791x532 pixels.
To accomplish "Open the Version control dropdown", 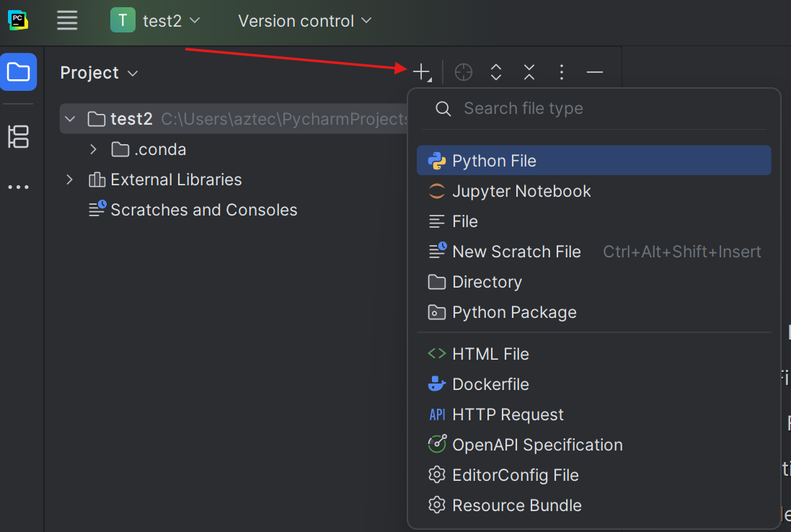I will tap(304, 21).
